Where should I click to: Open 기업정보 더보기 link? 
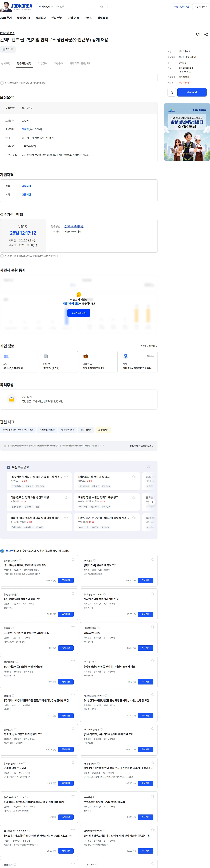[x=148, y=346]
